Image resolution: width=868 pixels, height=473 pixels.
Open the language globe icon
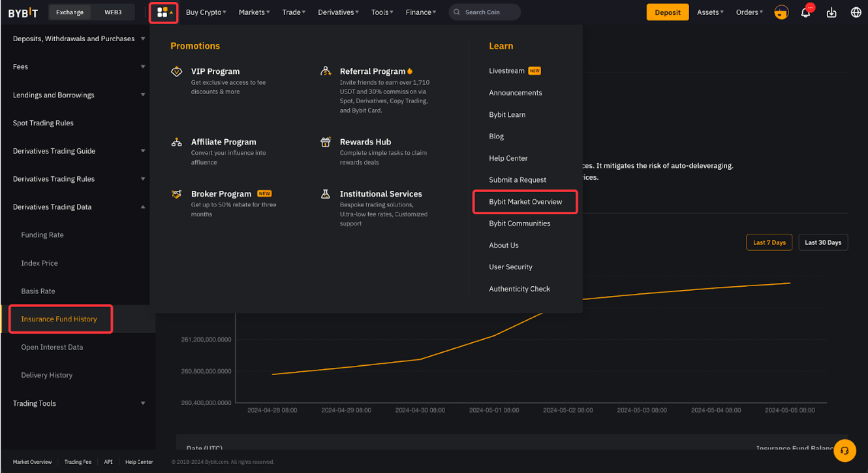pyautogui.click(x=856, y=12)
